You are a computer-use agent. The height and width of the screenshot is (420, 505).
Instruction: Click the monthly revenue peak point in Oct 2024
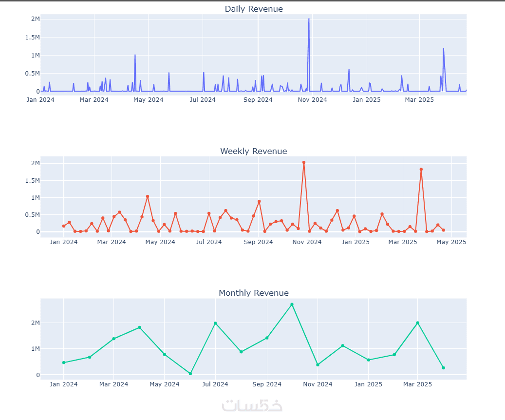(x=292, y=305)
